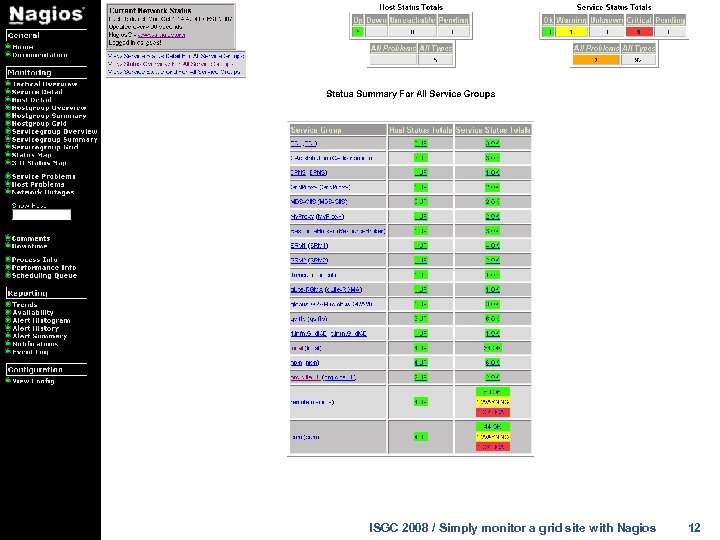Screen dimensions: 720x540
Task: Click the green bullet beside Home
Action: pos(8,46)
